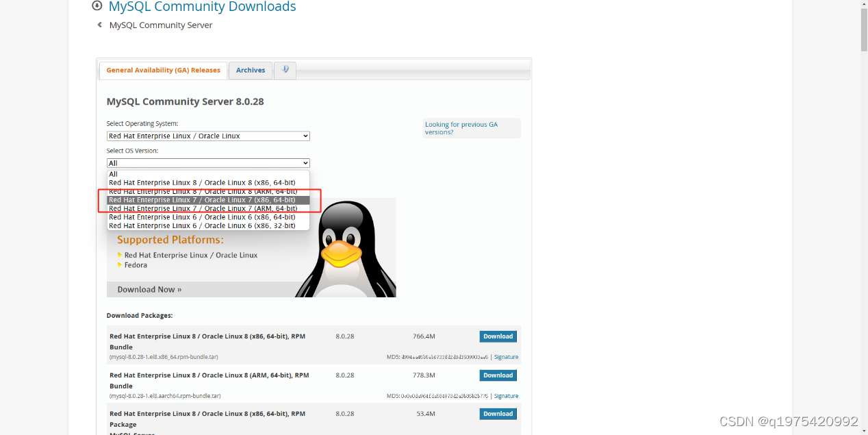
Task: Select Red Hat Enterprise Linux 8 (ARM, 64-bit) option
Action: (208, 191)
